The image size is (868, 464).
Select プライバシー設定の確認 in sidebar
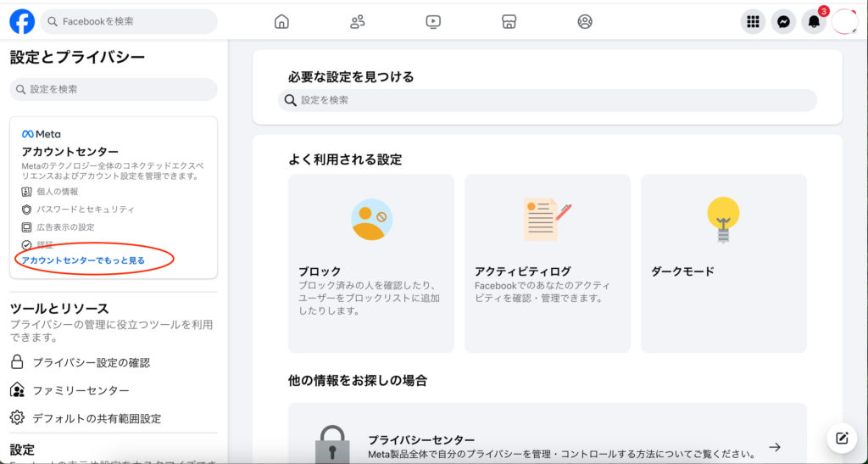tap(91, 362)
